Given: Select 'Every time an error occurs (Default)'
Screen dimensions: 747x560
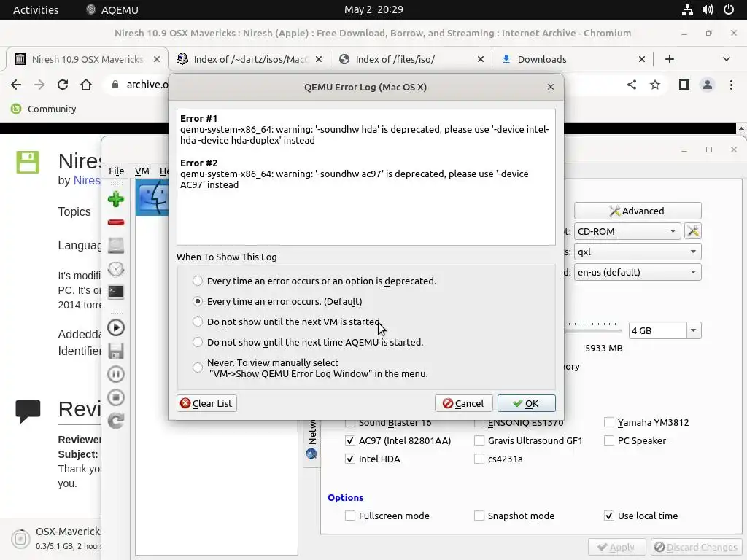Looking at the screenshot, I should 197,301.
